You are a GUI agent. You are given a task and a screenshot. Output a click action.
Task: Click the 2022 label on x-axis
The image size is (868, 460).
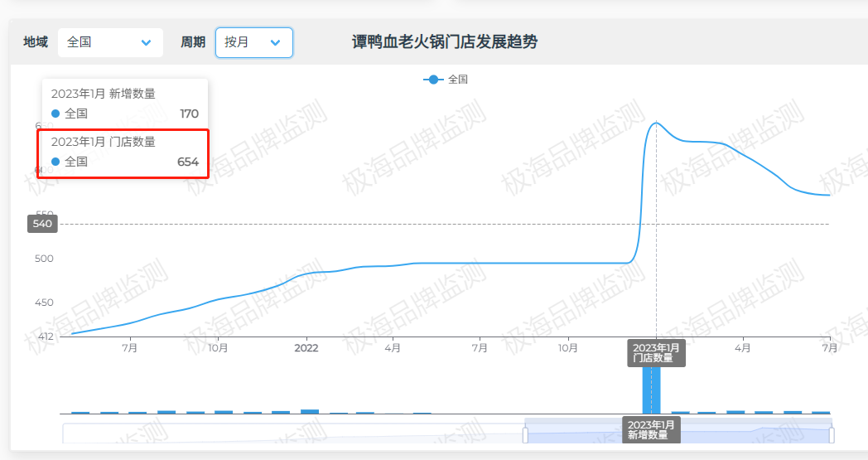306,348
